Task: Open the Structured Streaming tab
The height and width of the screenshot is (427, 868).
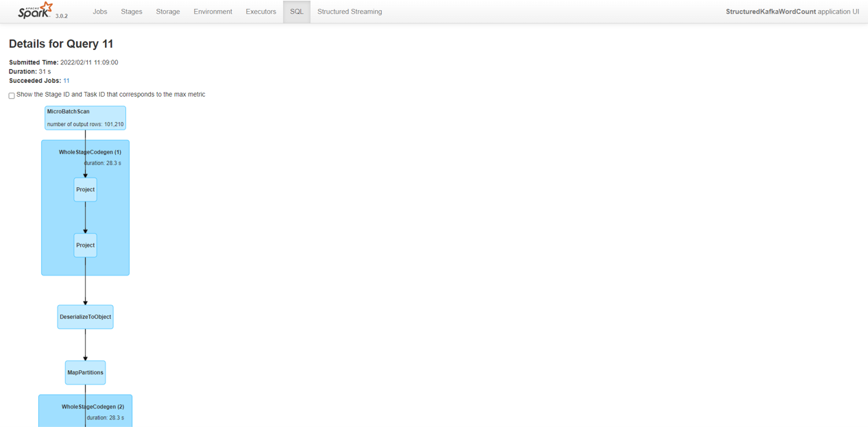Action: [350, 12]
